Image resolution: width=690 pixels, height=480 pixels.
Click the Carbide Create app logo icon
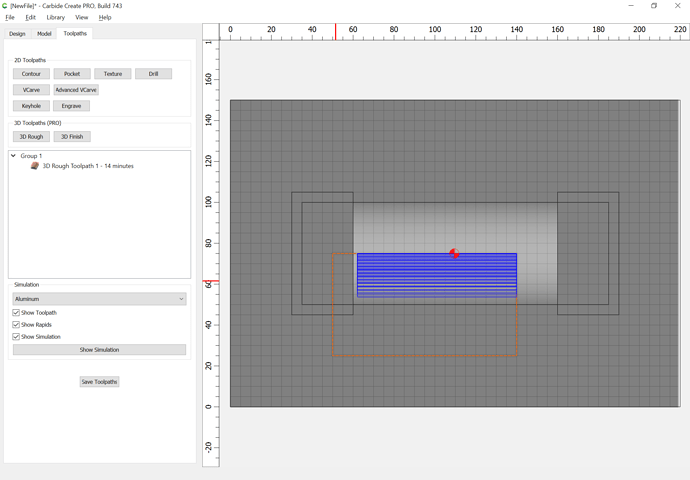point(5,6)
